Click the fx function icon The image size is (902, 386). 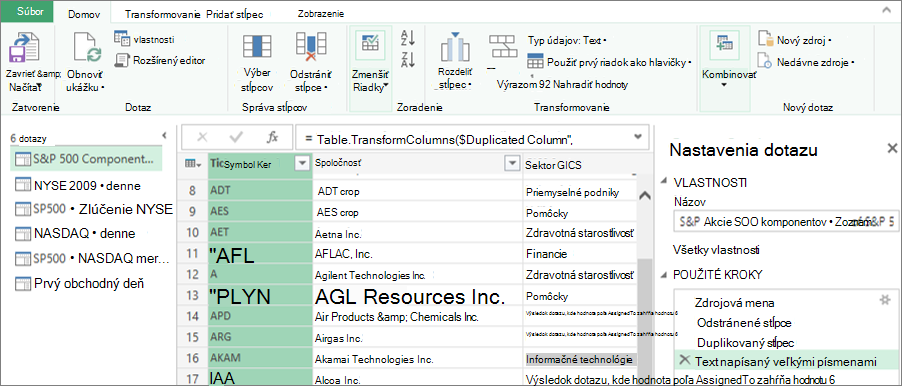(273, 137)
